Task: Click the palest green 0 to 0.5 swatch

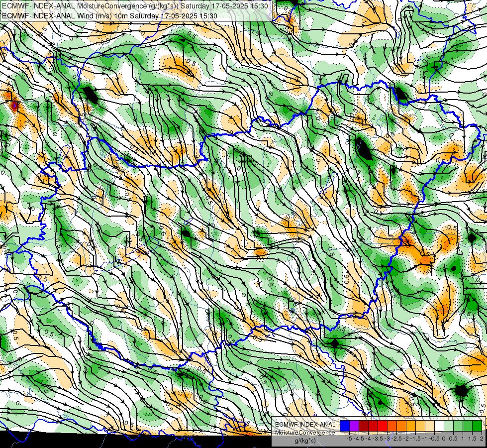Action: 449,426
